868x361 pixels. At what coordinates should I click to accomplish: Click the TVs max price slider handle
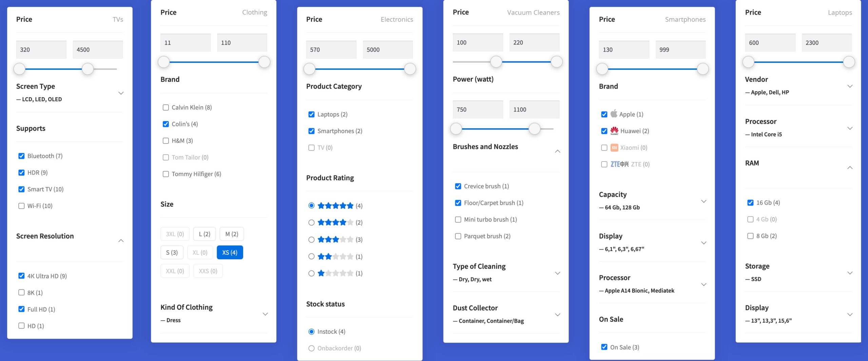[88, 69]
